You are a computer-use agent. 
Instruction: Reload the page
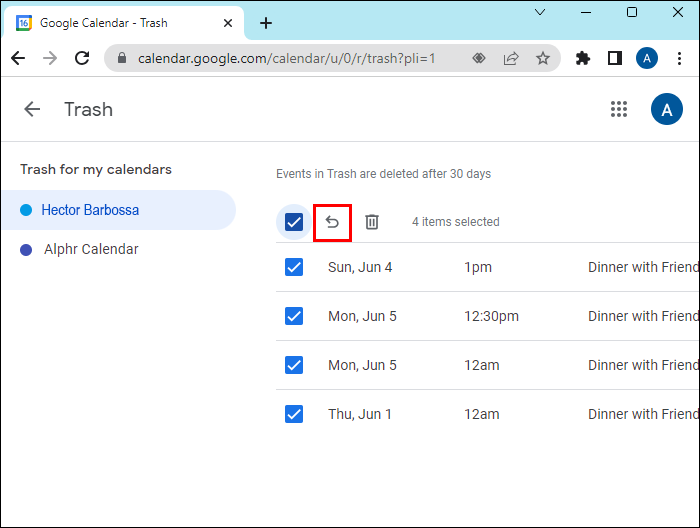[82, 59]
